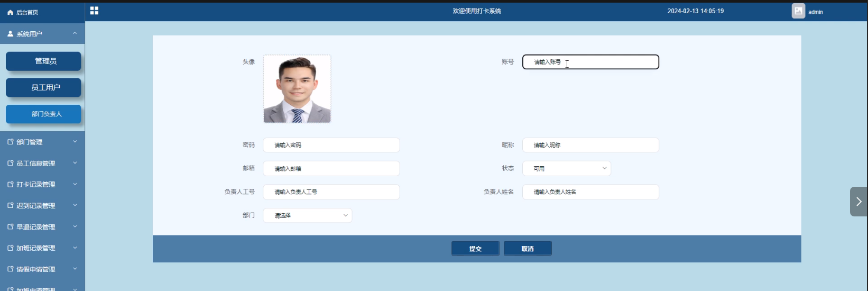Click the date-time 2024-02-13 14:05:19
868x291 pixels.
click(x=695, y=11)
